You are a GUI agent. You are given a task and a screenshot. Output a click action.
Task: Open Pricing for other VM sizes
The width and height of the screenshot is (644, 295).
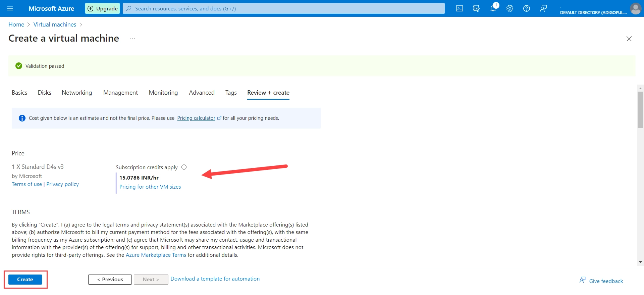(150, 187)
